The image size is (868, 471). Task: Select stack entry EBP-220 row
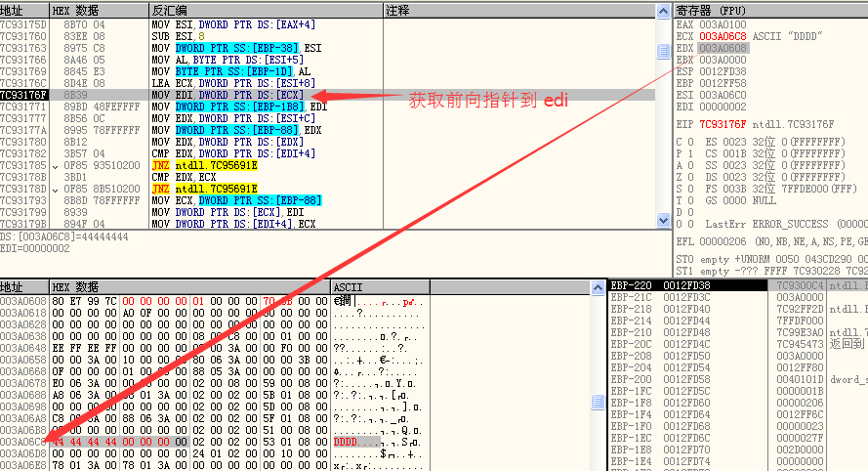point(683,285)
